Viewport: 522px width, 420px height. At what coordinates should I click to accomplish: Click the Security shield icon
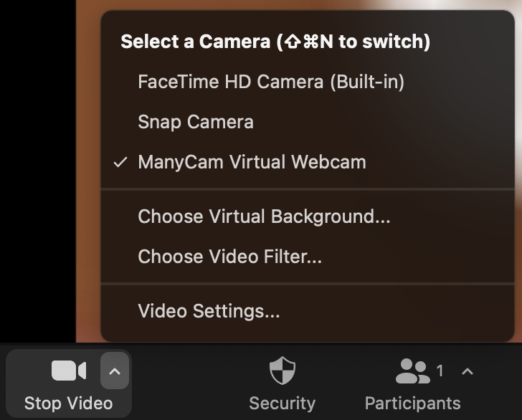[x=282, y=371]
